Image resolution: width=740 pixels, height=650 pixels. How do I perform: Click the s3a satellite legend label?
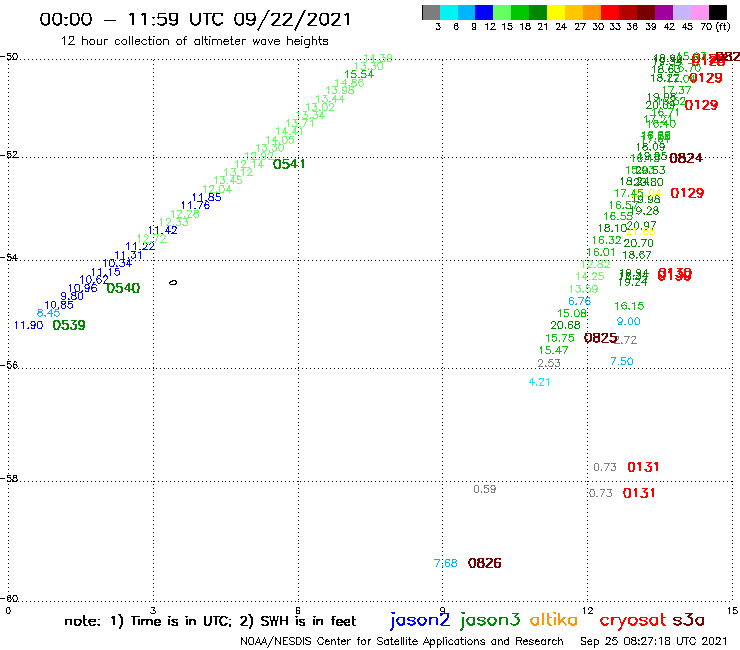pos(688,621)
